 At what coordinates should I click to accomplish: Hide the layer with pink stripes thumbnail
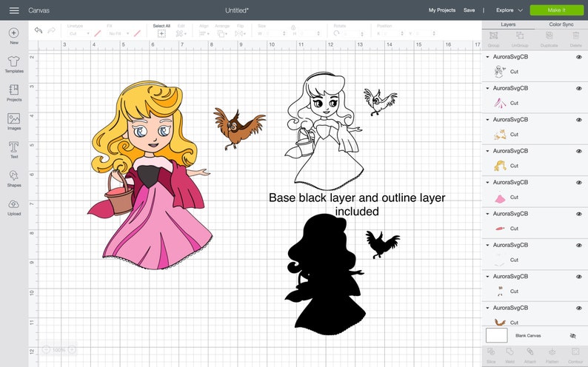pyautogui.click(x=579, y=88)
